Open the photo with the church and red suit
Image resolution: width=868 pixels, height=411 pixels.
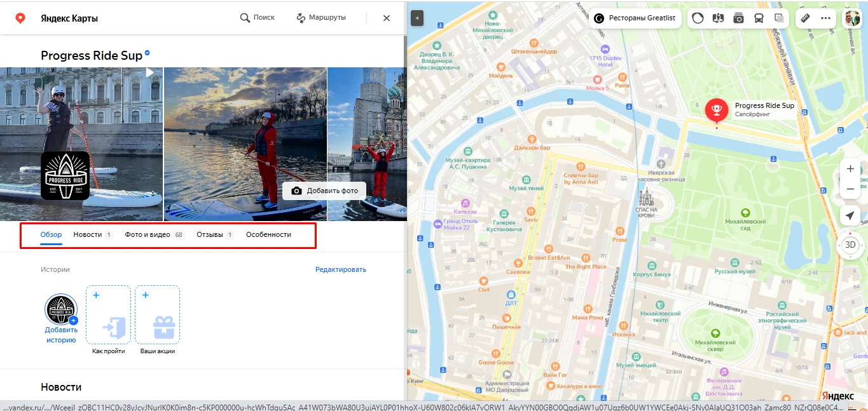(x=367, y=144)
